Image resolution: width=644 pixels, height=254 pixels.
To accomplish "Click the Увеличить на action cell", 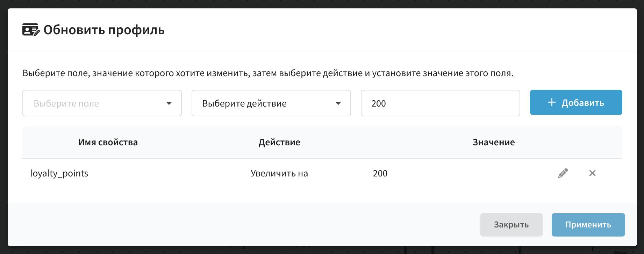I will point(279,173).
